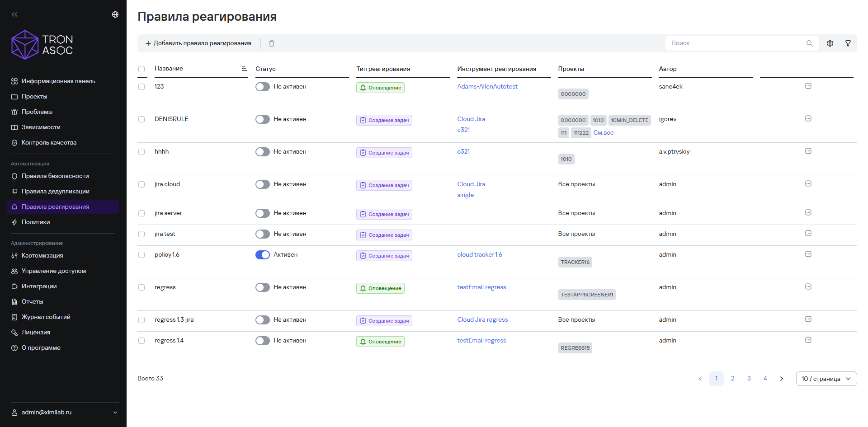
Task: Toggle status switch for DENISRULE
Action: tap(263, 119)
